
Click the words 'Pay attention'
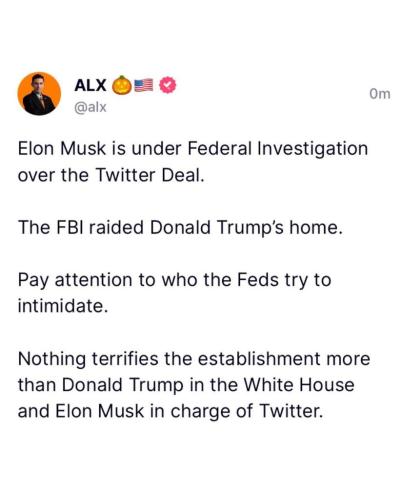coord(75,281)
